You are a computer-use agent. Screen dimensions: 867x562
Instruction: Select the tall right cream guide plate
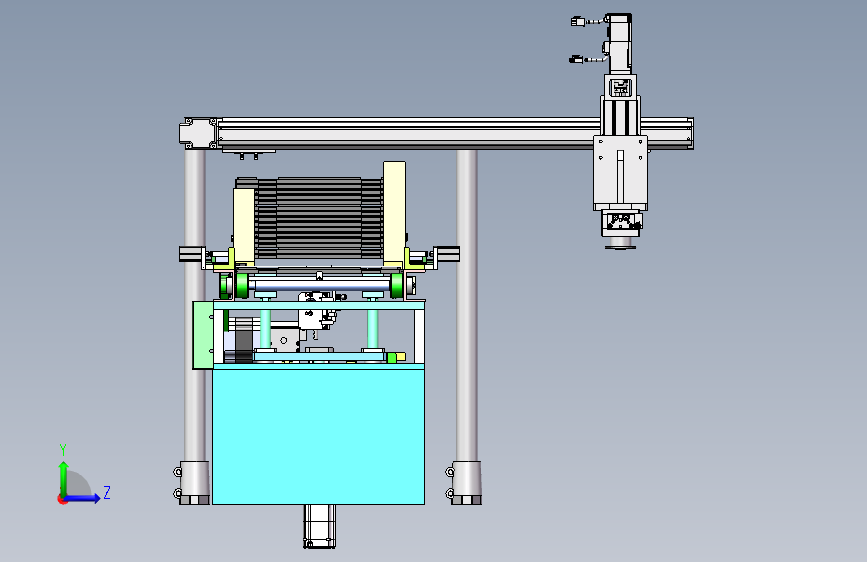tap(394, 214)
